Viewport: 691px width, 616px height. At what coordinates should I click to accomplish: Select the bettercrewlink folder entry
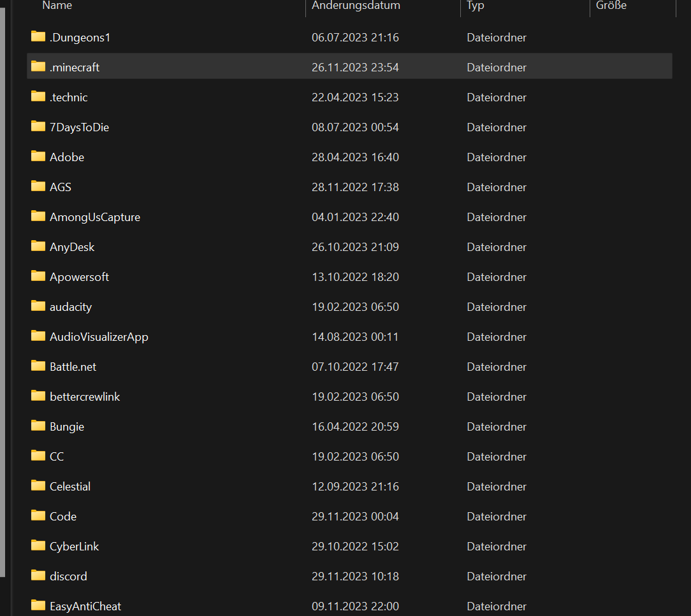tap(85, 397)
